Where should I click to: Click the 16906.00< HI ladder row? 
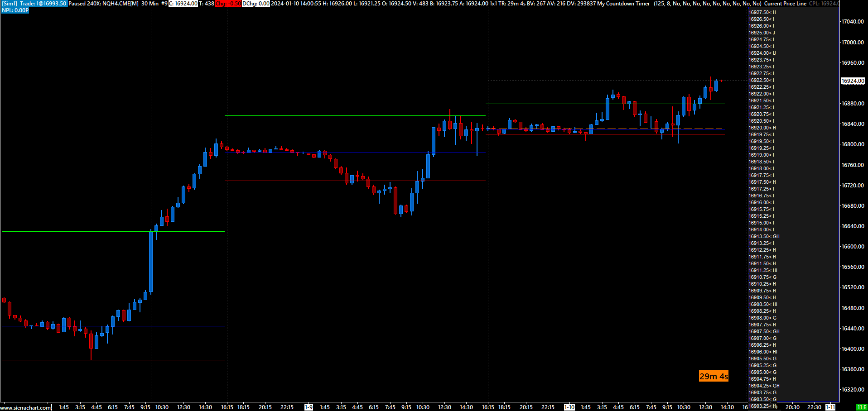[x=763, y=352]
